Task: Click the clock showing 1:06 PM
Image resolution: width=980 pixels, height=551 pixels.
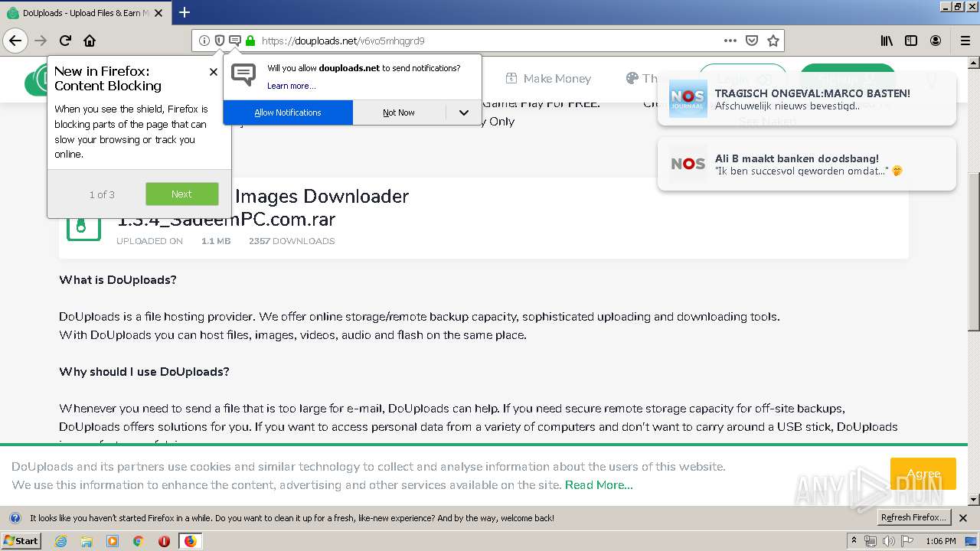Action: [940, 541]
